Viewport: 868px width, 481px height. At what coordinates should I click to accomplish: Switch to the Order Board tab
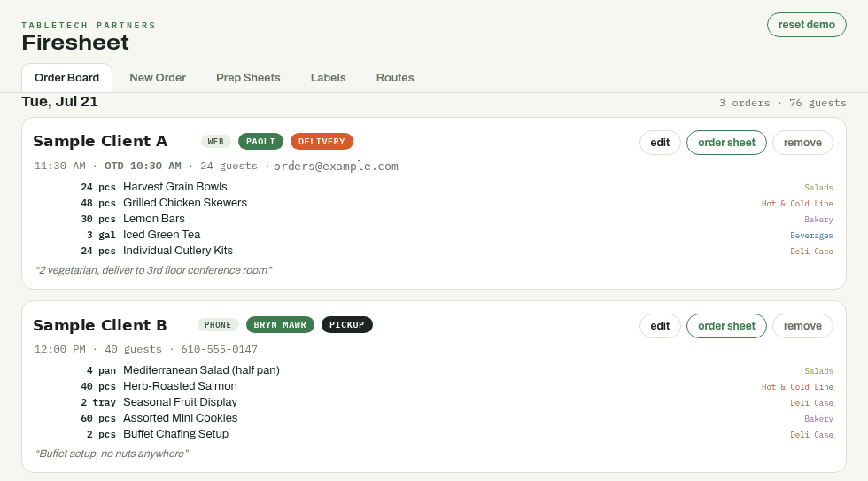point(67,77)
